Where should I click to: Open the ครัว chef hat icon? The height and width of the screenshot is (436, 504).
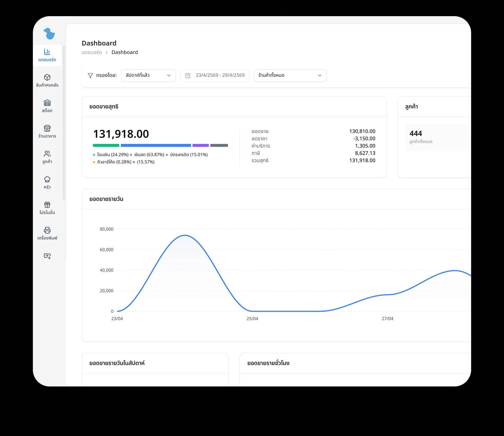(x=47, y=179)
